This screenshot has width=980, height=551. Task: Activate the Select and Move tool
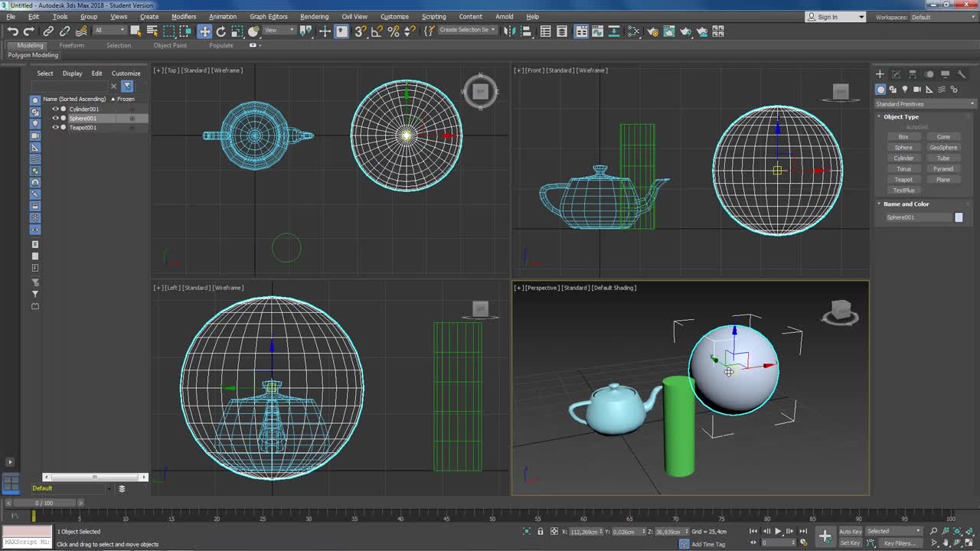(x=204, y=31)
